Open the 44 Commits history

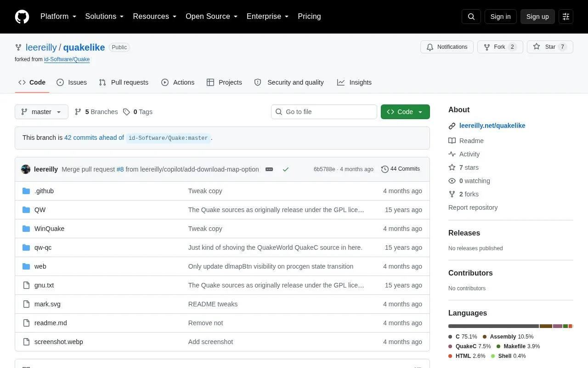(x=401, y=169)
